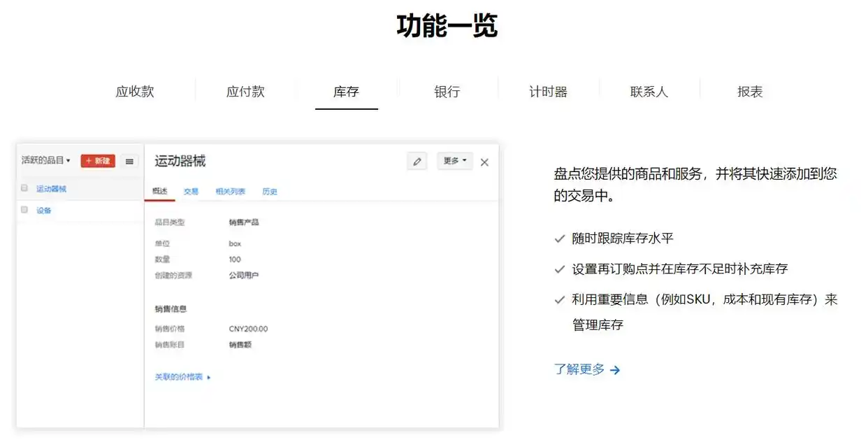This screenshot has width=868, height=447.
Task: Open the 活跃的品目 filter dropdown
Action: click(x=44, y=161)
